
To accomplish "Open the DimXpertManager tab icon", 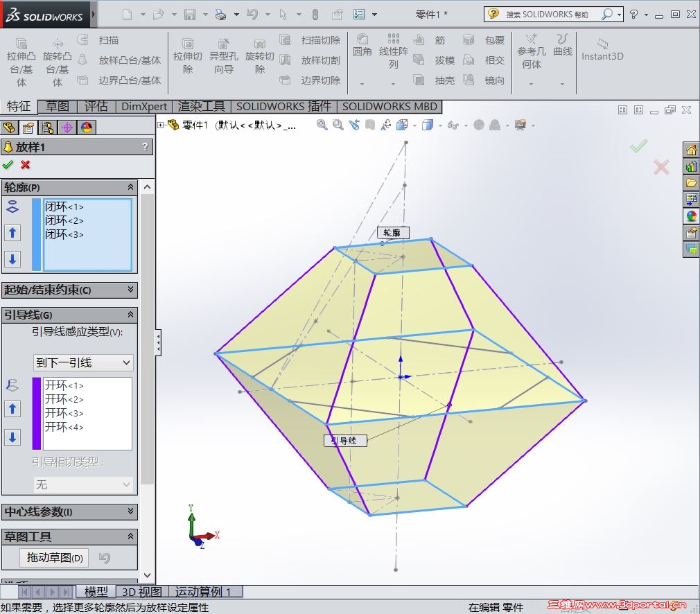I will 67,128.
